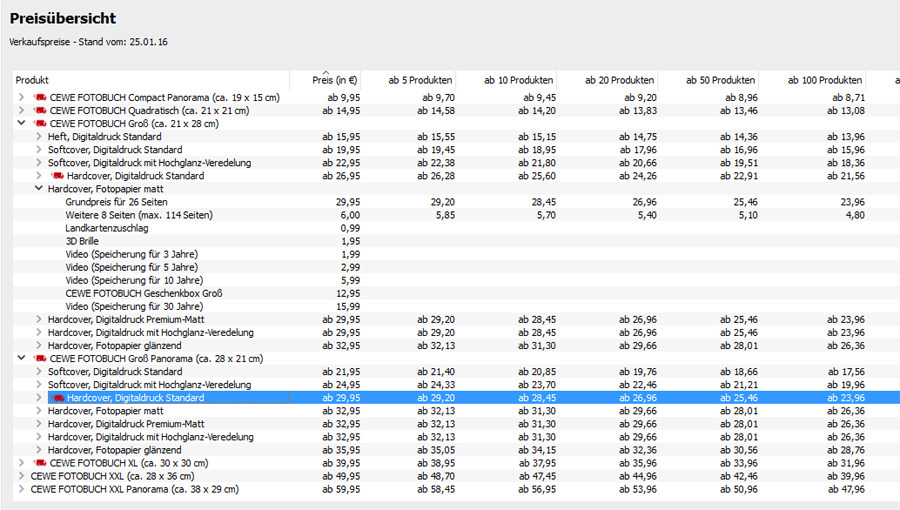Click red icon of the non-highlighted Hardcover Digitaldruck Standard row
Screen dimensions: 900x510
(x=58, y=176)
